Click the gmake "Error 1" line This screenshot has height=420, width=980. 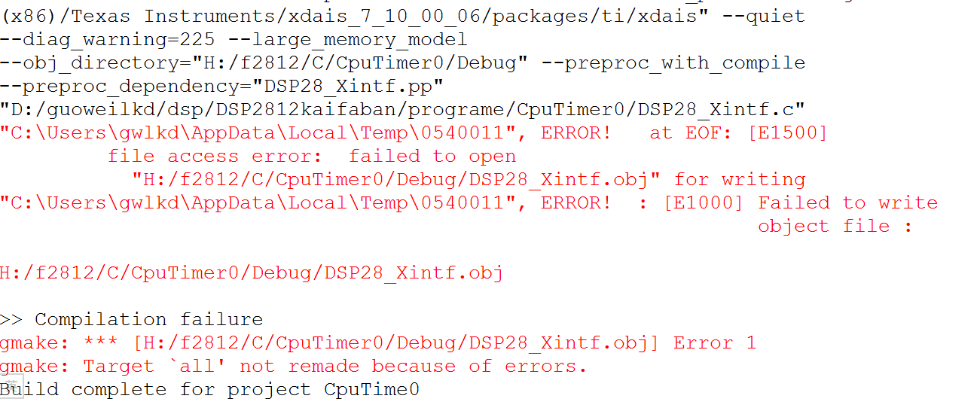click(377, 343)
